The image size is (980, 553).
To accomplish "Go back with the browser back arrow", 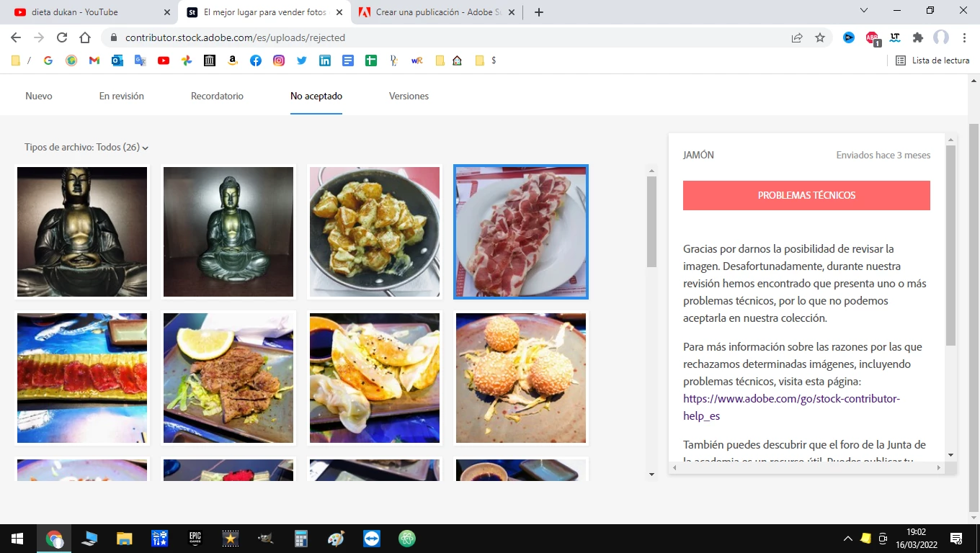I will (x=16, y=37).
